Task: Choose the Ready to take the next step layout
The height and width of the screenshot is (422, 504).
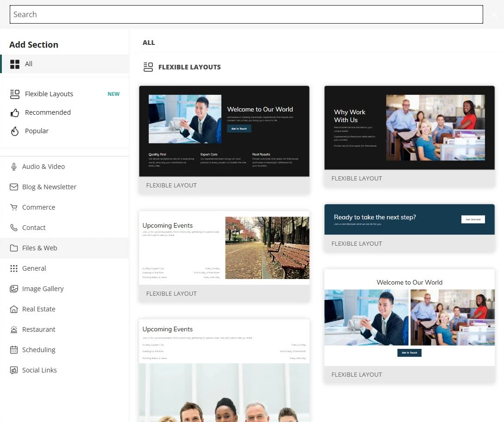Action: (x=409, y=228)
